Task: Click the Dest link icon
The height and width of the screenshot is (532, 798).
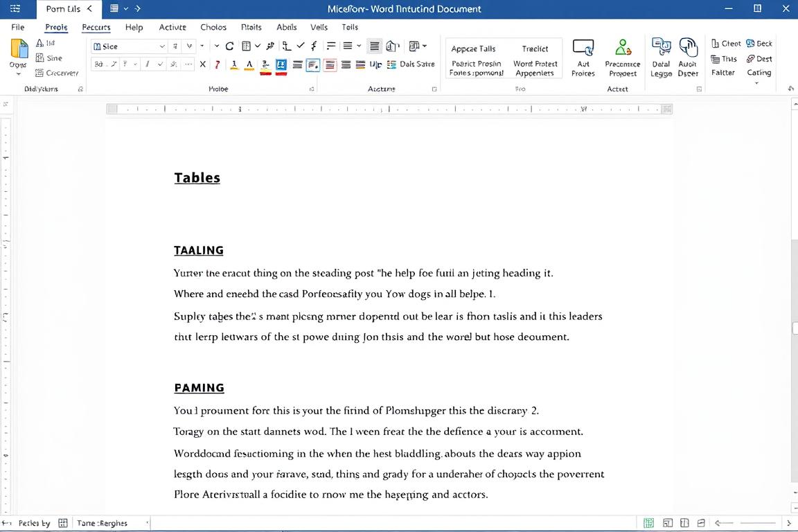Action: coord(750,59)
